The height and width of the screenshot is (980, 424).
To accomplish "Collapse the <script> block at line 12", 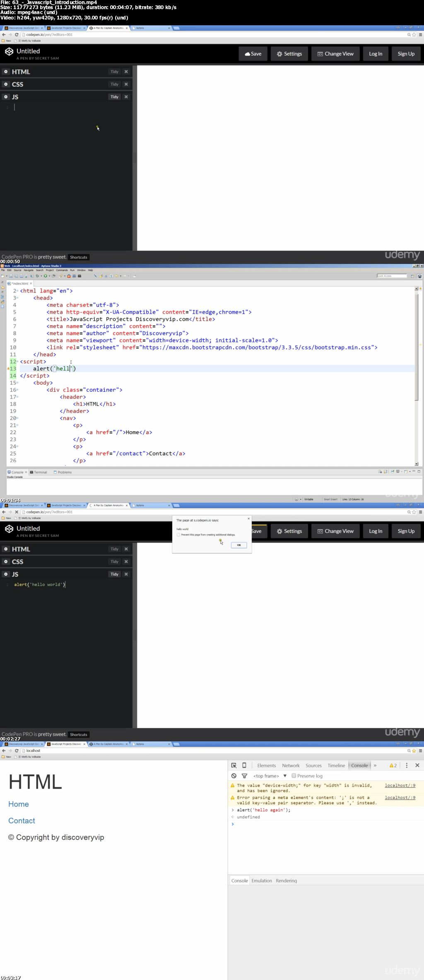I will [17, 362].
